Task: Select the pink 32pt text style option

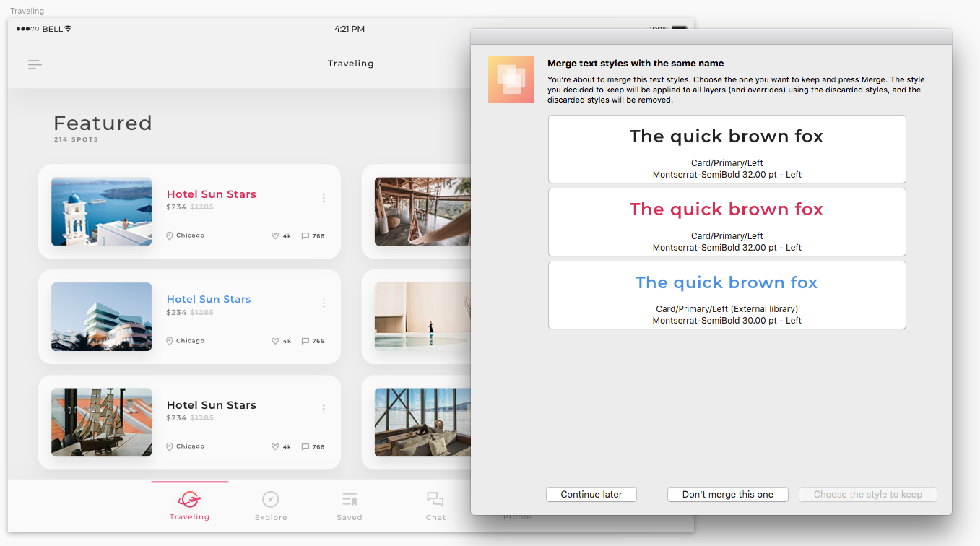Action: pyautogui.click(x=727, y=222)
